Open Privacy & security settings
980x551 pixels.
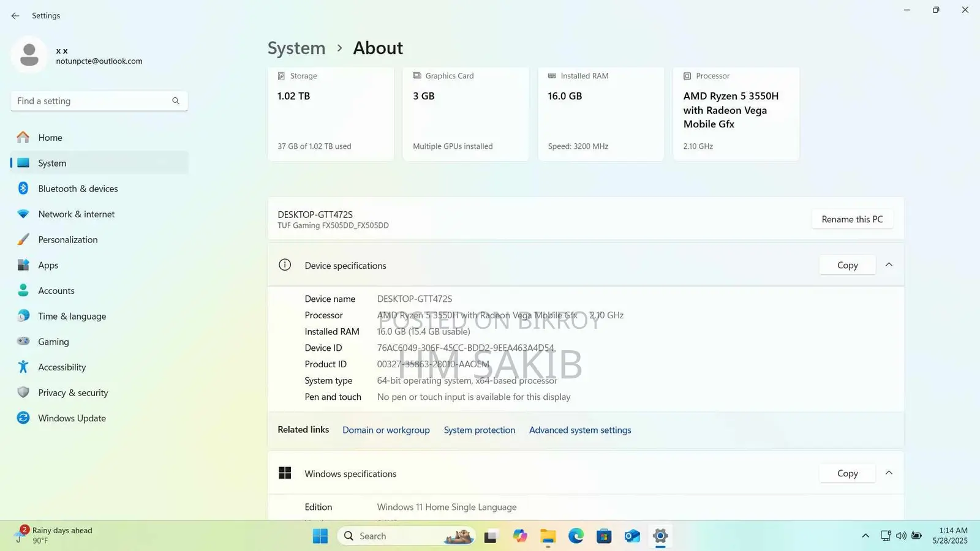point(99,392)
